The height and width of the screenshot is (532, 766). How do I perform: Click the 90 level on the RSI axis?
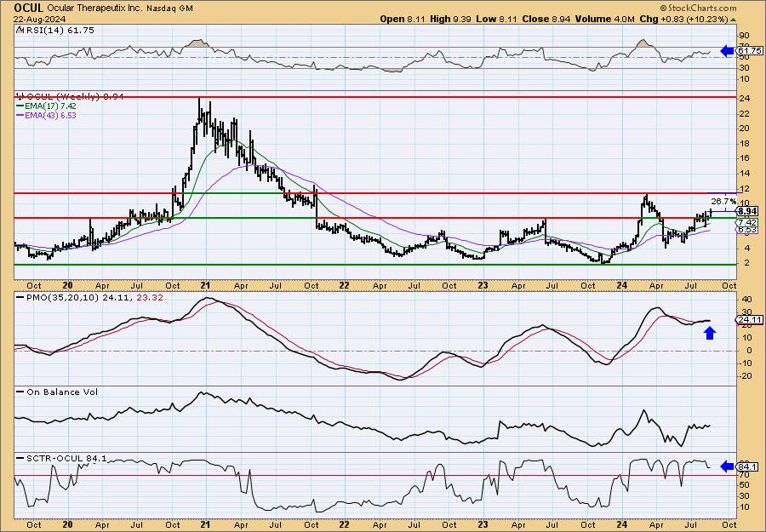pos(745,36)
